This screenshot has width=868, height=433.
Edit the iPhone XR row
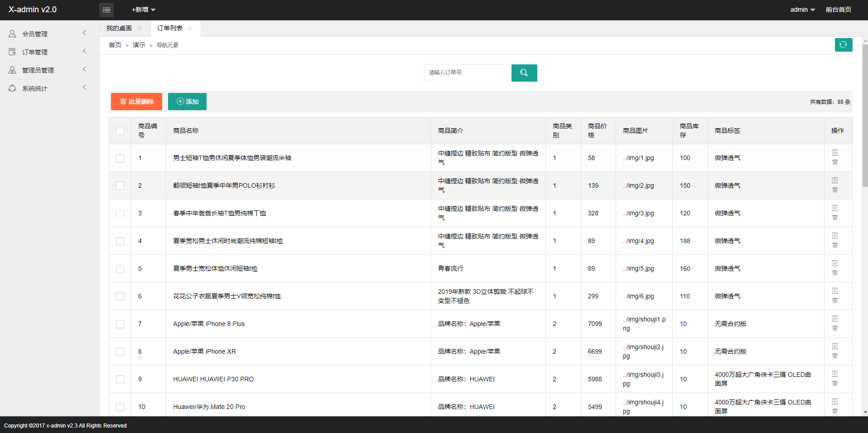835,346
